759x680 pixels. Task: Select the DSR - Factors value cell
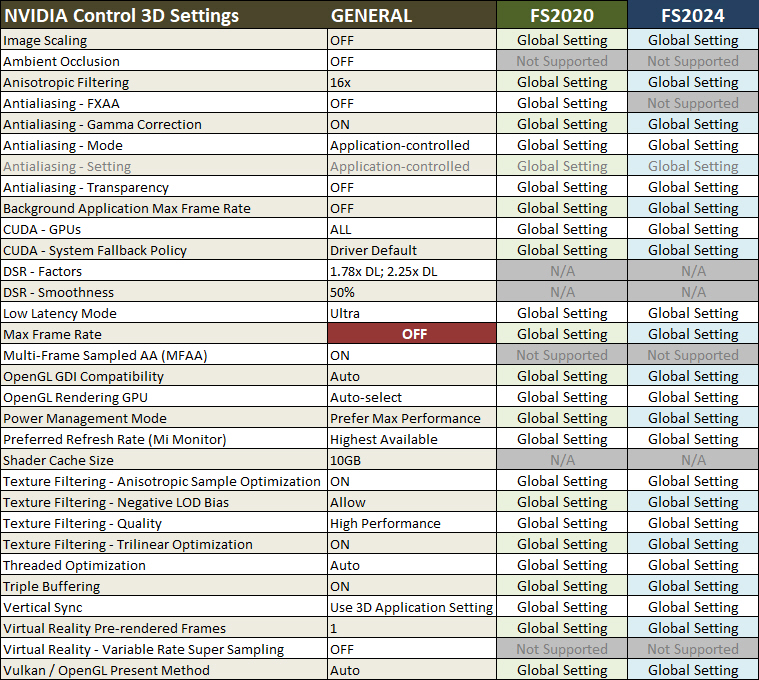pyautogui.click(x=385, y=271)
